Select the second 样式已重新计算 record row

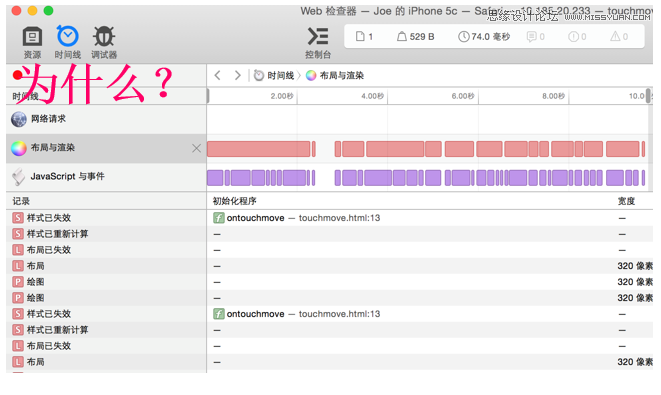(x=329, y=330)
